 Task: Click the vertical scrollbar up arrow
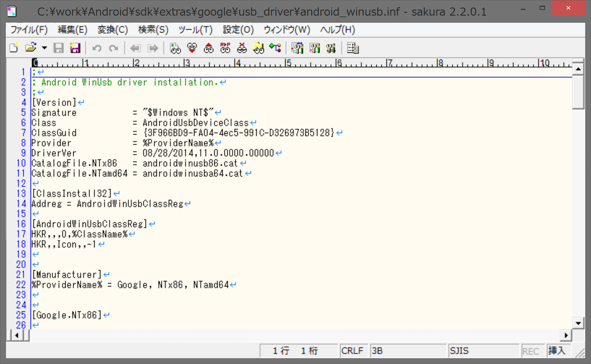(578, 69)
